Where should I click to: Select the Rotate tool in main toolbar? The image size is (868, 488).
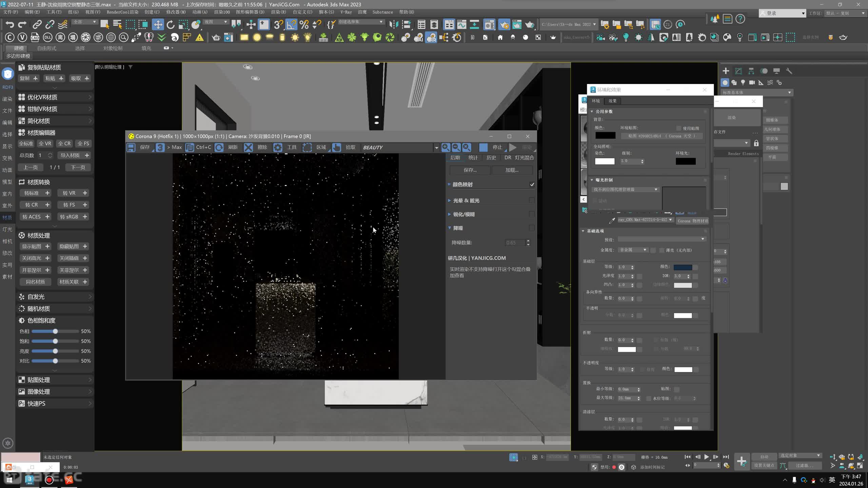point(171,24)
